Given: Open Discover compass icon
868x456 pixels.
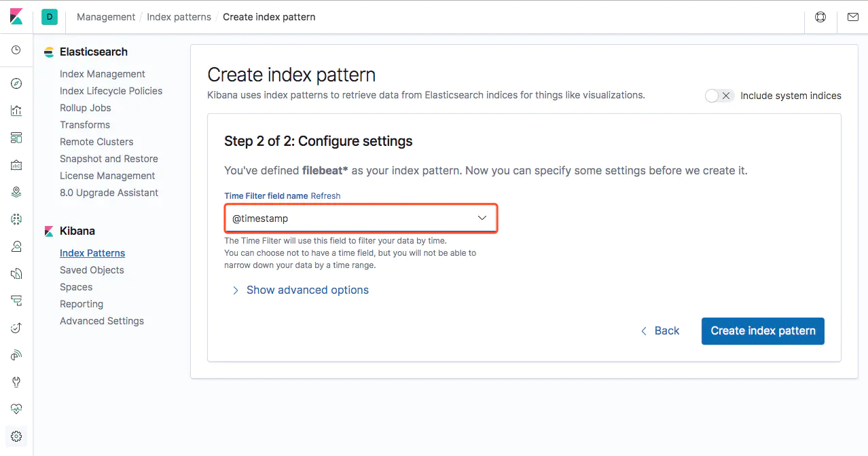Looking at the screenshot, I should (x=16, y=83).
